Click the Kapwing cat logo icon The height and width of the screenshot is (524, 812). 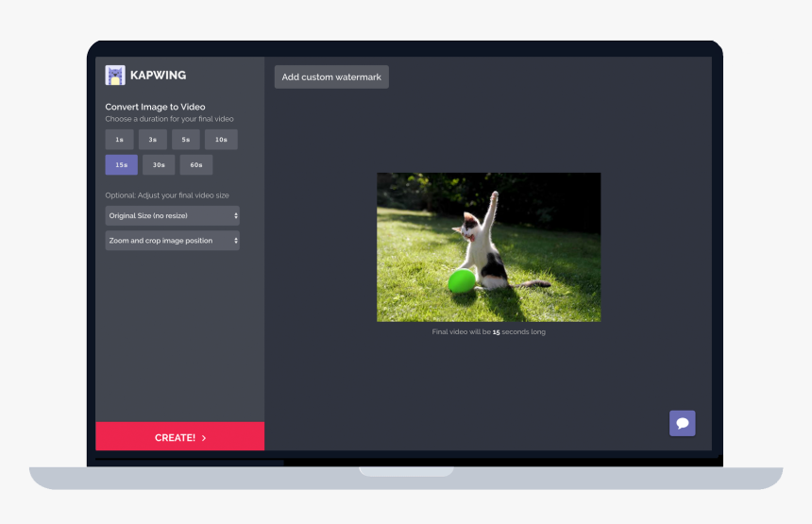115,76
